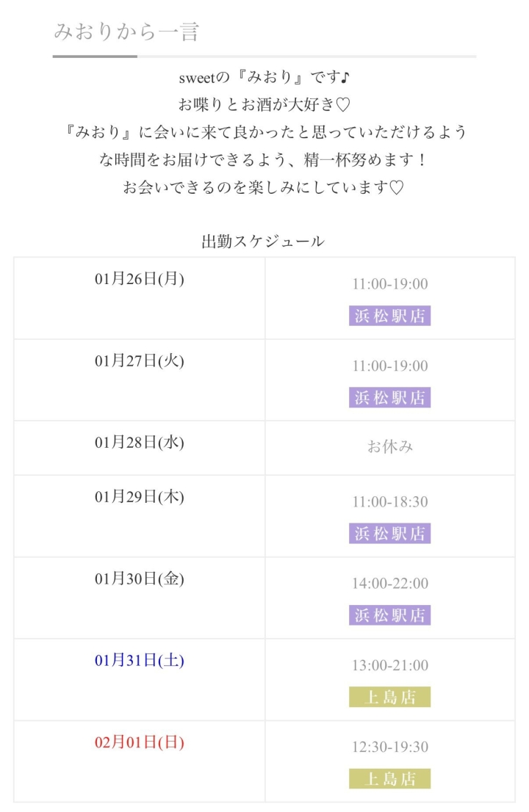Click the 出勤スケジュール heading
Viewport: 529px width, 812px height.
(x=263, y=241)
